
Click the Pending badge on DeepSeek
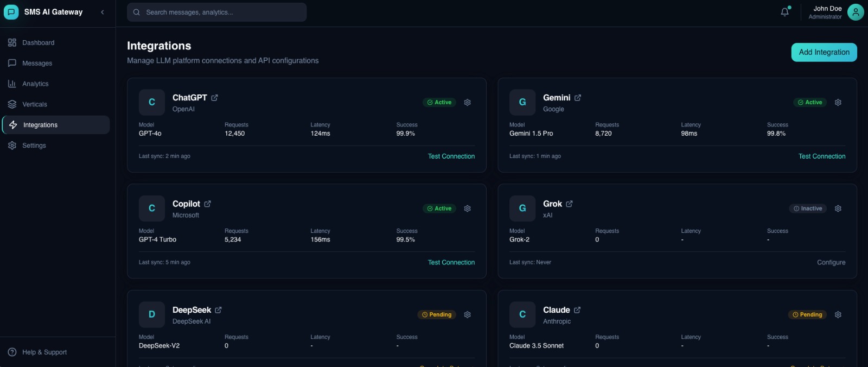pyautogui.click(x=437, y=315)
